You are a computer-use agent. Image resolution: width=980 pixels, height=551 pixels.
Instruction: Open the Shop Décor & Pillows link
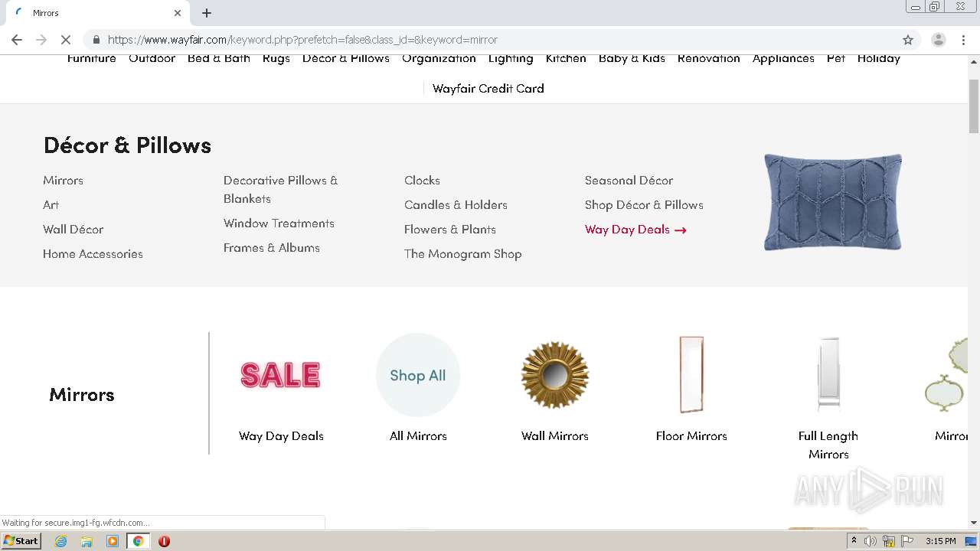coord(644,205)
